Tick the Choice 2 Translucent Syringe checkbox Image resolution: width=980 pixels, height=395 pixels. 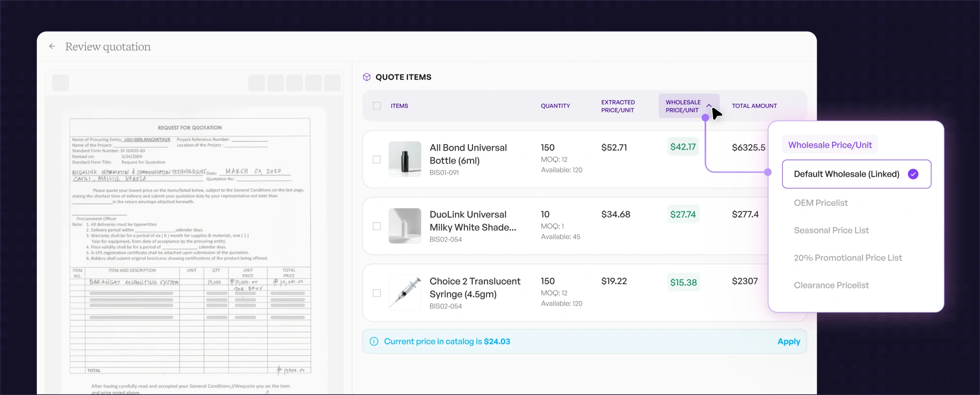[x=377, y=293]
